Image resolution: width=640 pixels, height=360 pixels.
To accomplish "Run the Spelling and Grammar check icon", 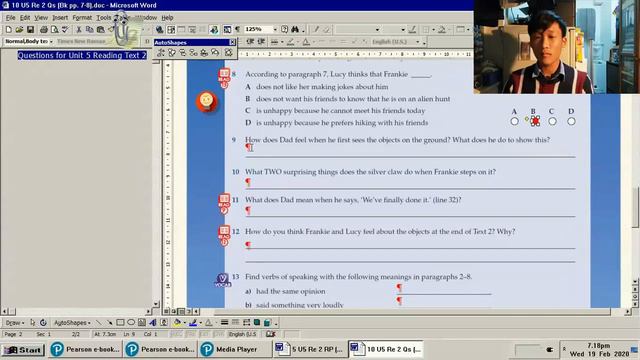I will pos(65,30).
